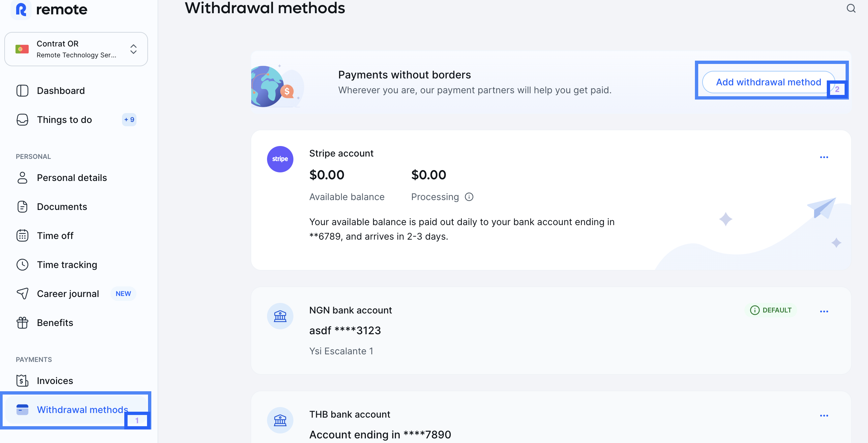Click the NGN bank account bank icon
The width and height of the screenshot is (868, 443).
pyautogui.click(x=280, y=316)
